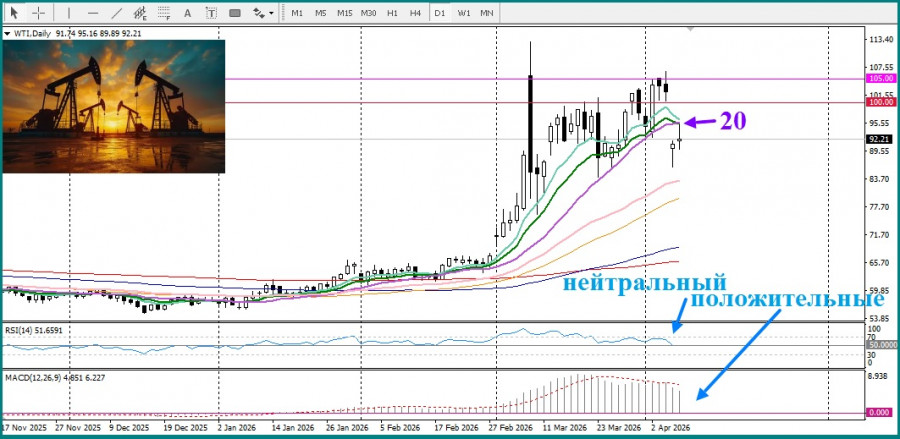
Task: Switch to MN monthly timeframe
Action: click(487, 13)
